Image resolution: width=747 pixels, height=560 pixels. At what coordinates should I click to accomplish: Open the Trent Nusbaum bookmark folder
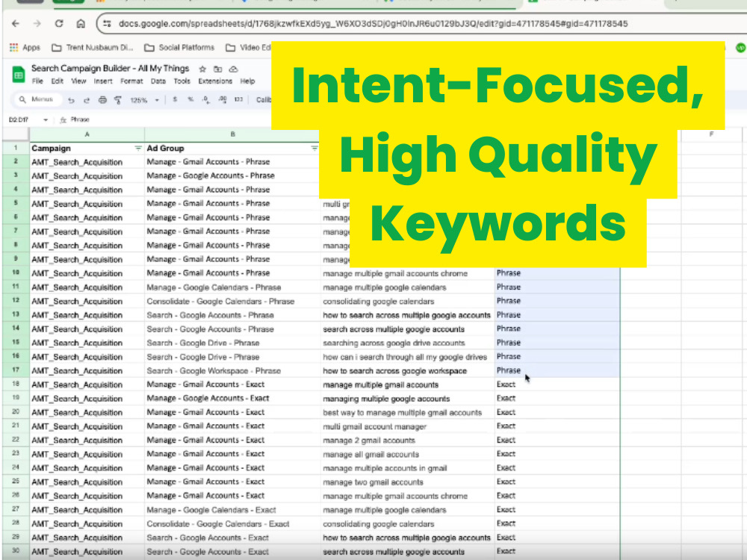[93, 48]
